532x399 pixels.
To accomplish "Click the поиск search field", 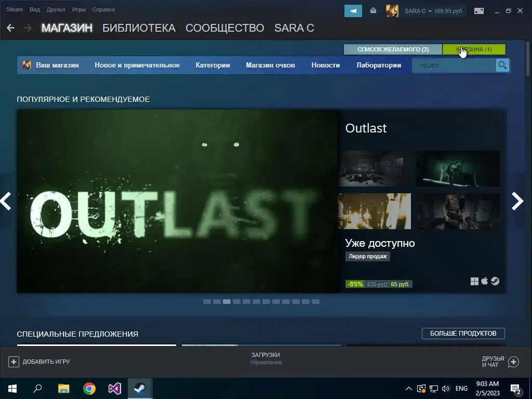I will (x=454, y=65).
